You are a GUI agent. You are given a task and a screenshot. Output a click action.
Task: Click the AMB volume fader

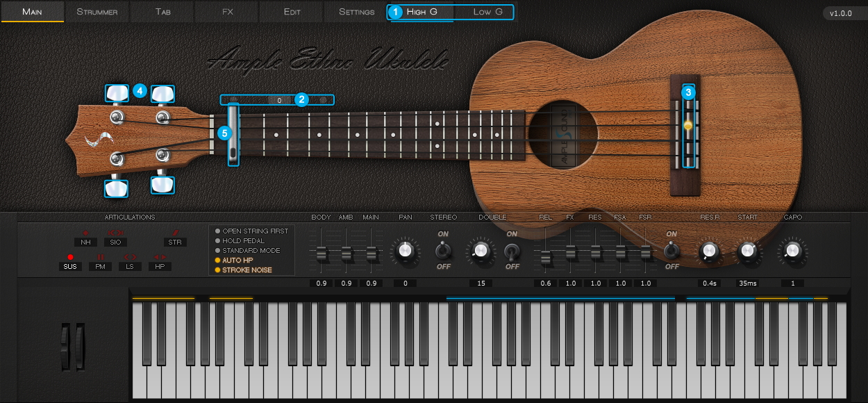click(x=346, y=254)
